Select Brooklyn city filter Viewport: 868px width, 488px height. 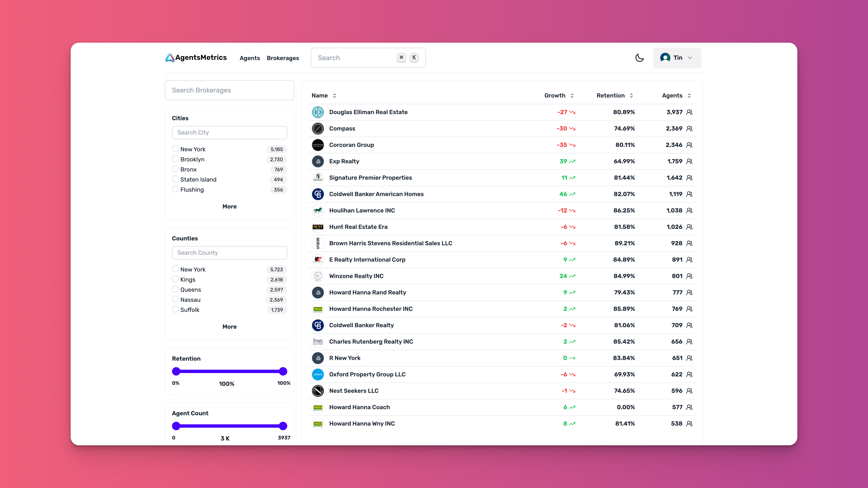(x=175, y=159)
